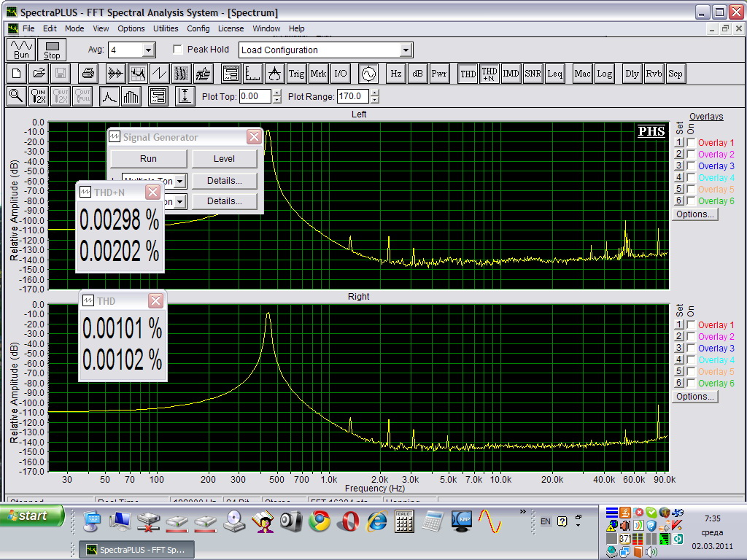Open the IMD utility
The width and height of the screenshot is (747, 560).
(511, 74)
